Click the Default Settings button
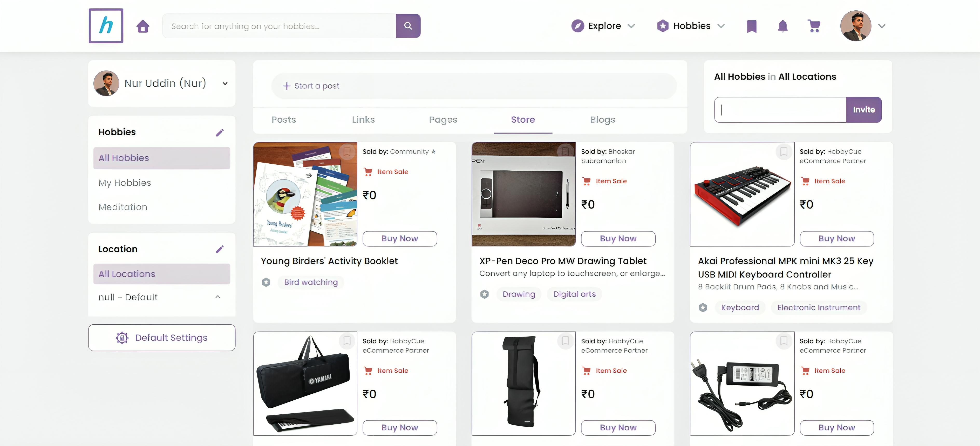The width and height of the screenshot is (980, 446). point(162,338)
